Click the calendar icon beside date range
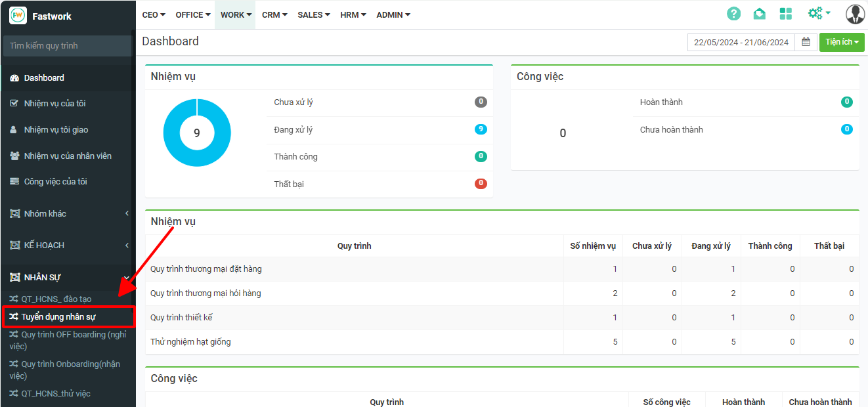This screenshot has width=868, height=407. tap(806, 42)
